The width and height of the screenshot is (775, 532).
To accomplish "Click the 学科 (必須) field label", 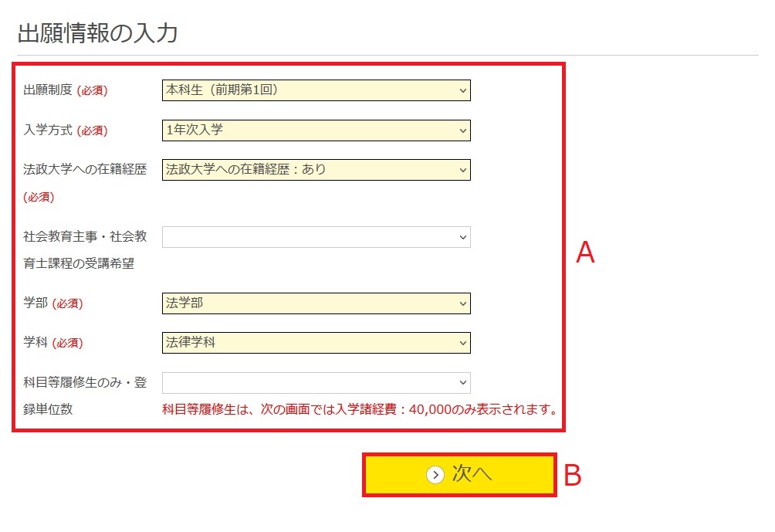I will click(x=53, y=342).
